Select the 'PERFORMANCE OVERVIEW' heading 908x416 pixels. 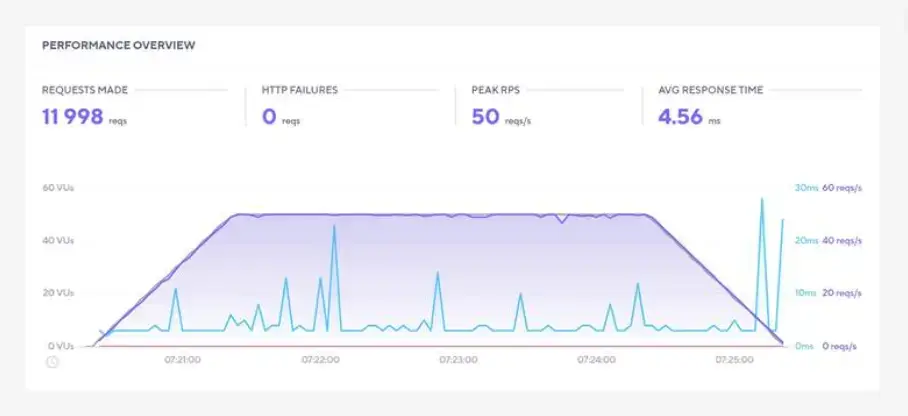coord(119,45)
